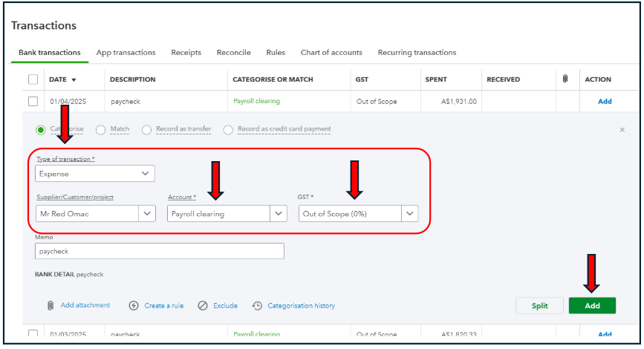Screen dimensions: 644x349
Task: Click the A$1,931.00 spent amount
Action: tap(459, 102)
